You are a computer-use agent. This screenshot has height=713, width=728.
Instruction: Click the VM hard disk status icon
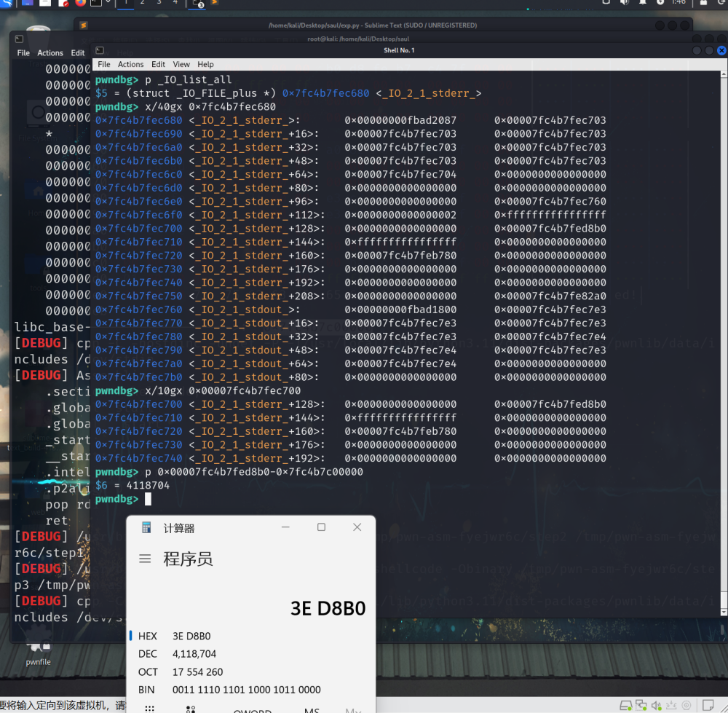click(x=625, y=706)
